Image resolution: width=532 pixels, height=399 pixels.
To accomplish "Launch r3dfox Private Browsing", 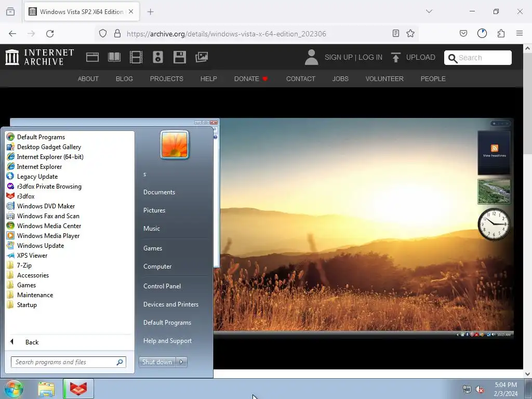I will 70,187.
